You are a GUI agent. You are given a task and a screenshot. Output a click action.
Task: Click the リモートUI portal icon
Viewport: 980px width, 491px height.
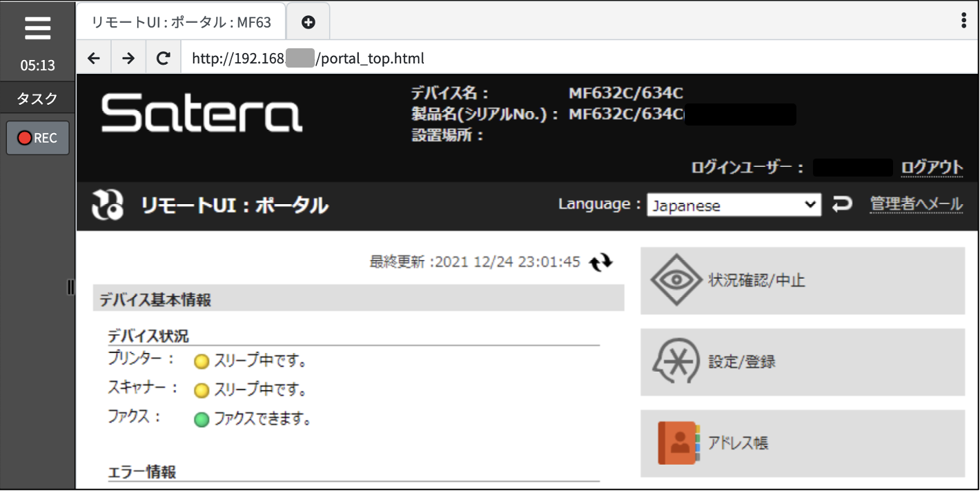coord(108,205)
